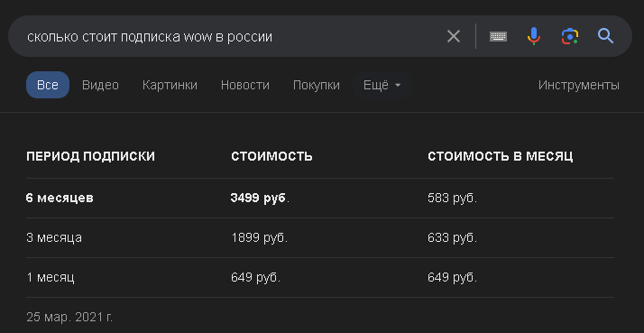The width and height of the screenshot is (644, 333).
Task: Start voice search with microphone icon
Action: click(534, 37)
